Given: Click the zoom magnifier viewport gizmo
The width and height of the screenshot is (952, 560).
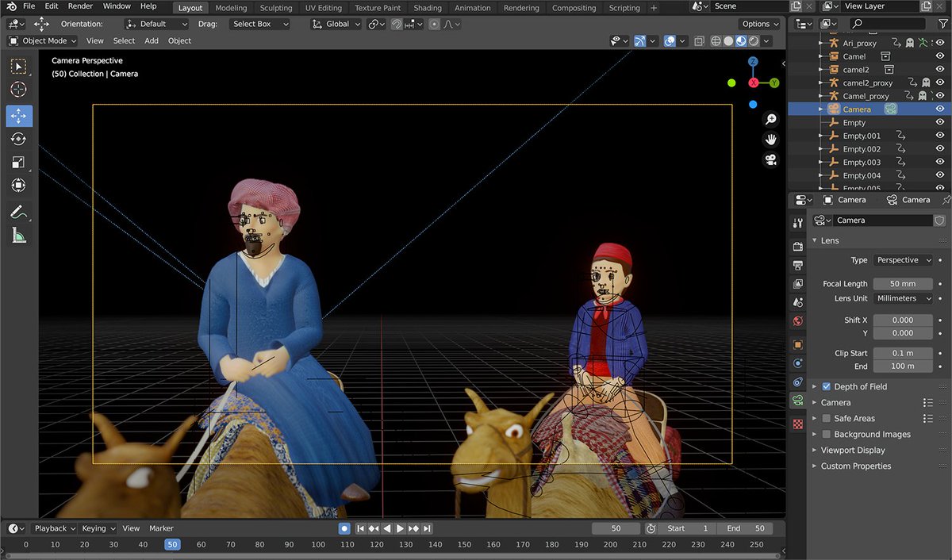Looking at the screenshot, I should [x=770, y=119].
